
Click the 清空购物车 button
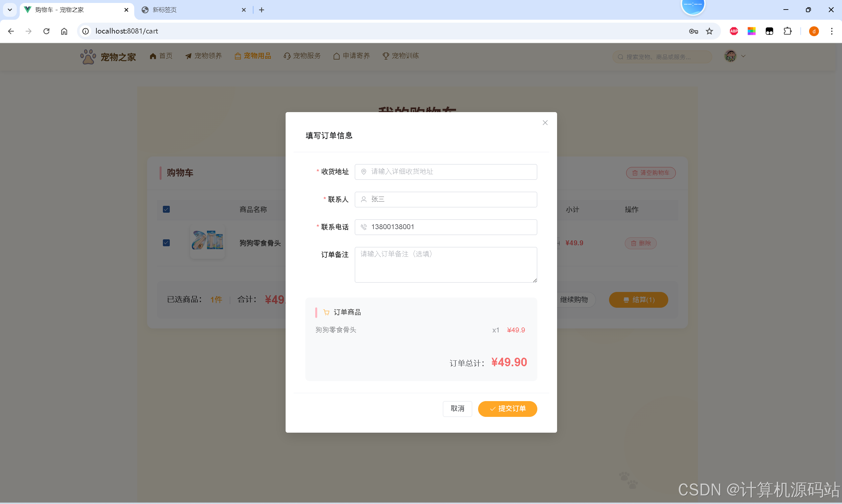[x=651, y=173]
